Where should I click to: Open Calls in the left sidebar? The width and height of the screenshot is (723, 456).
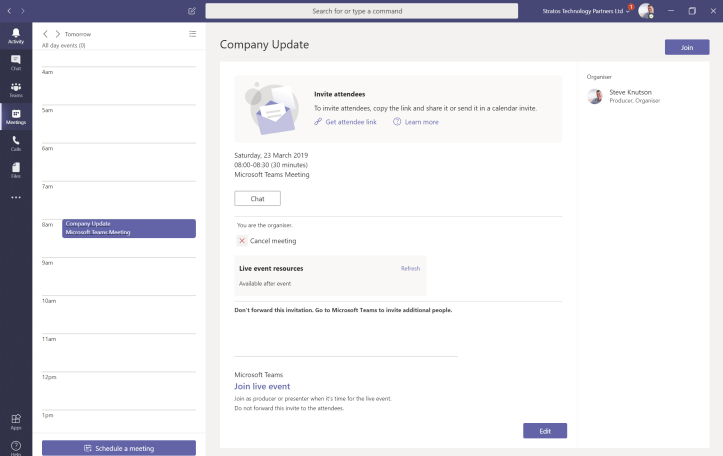(x=16, y=143)
